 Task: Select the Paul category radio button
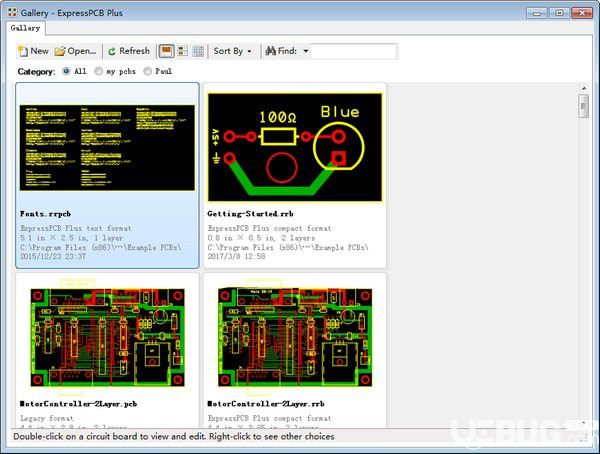click(x=147, y=71)
